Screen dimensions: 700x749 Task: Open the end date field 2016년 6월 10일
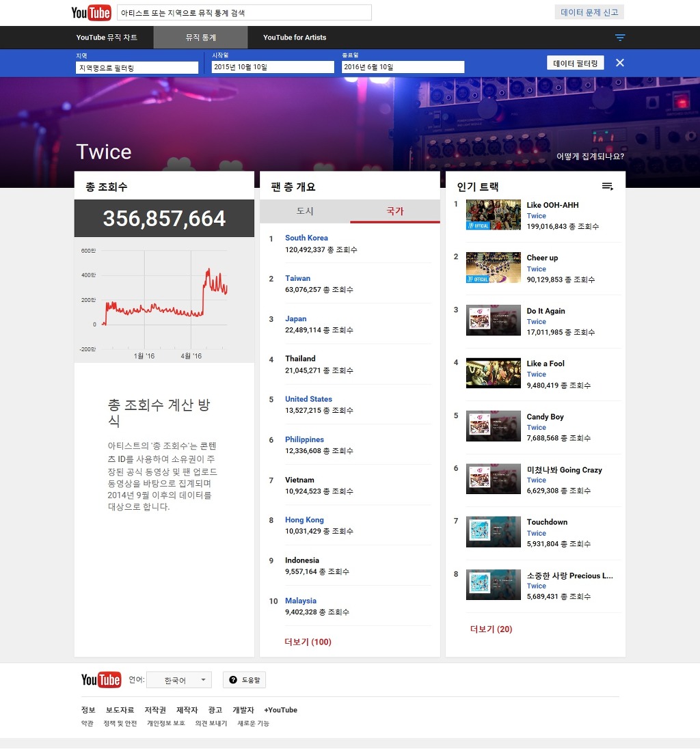click(403, 67)
